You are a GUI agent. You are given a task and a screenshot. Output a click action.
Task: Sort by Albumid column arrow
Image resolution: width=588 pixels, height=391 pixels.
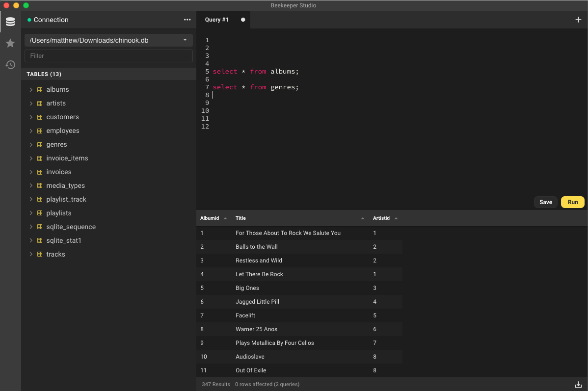pos(225,218)
